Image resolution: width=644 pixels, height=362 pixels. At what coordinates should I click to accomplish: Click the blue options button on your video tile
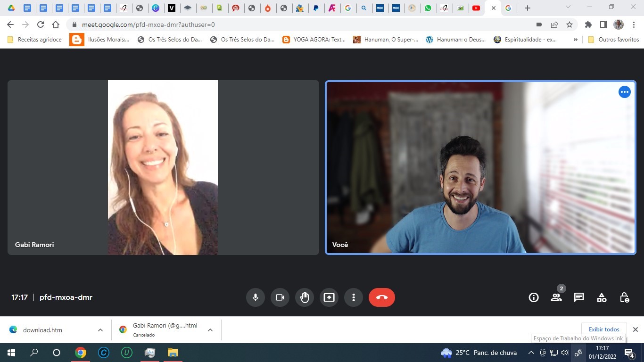click(x=624, y=92)
